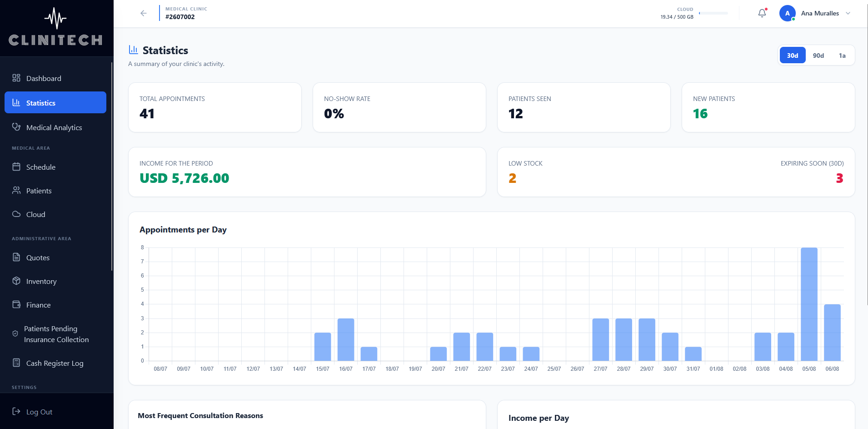The height and width of the screenshot is (429, 868).
Task: Click the cloud storage usage bar
Action: [713, 13]
